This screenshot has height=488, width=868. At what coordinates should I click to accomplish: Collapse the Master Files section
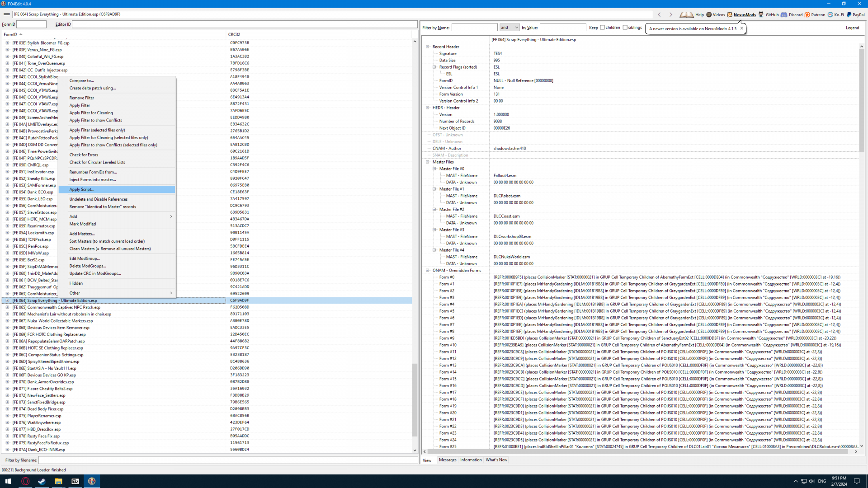click(x=428, y=162)
